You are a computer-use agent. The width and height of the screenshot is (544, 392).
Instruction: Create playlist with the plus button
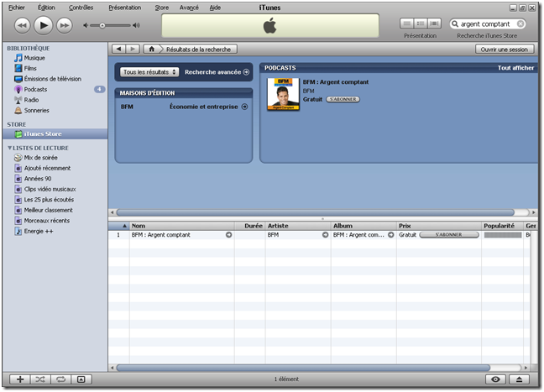coord(20,379)
